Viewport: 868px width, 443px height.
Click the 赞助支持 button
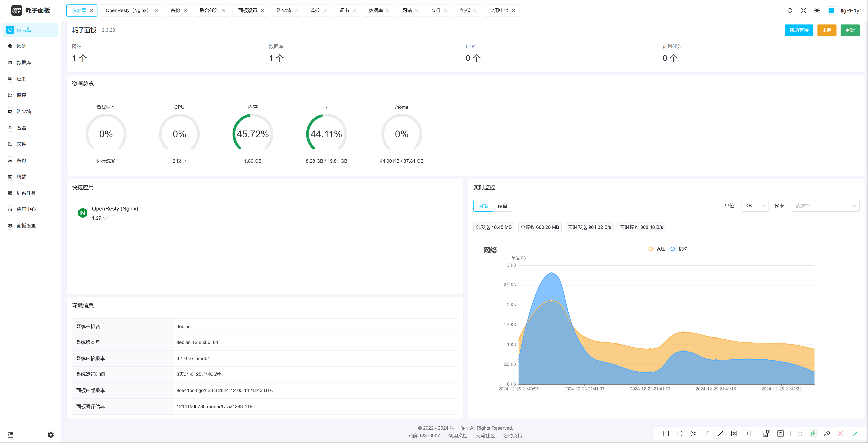tap(799, 30)
